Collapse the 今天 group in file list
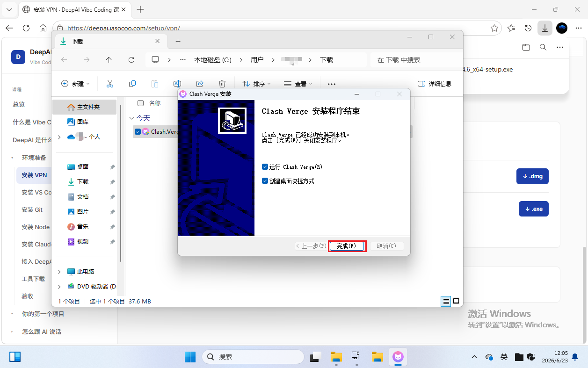 (131, 118)
